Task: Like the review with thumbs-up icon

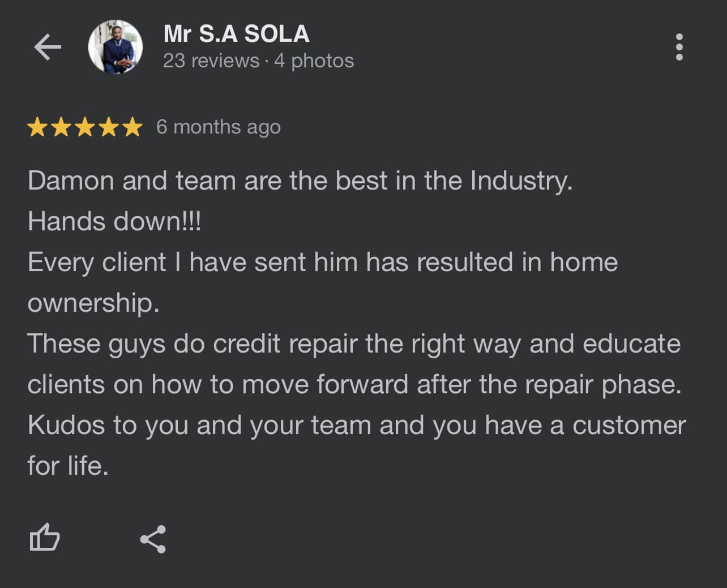Action: coord(44,537)
